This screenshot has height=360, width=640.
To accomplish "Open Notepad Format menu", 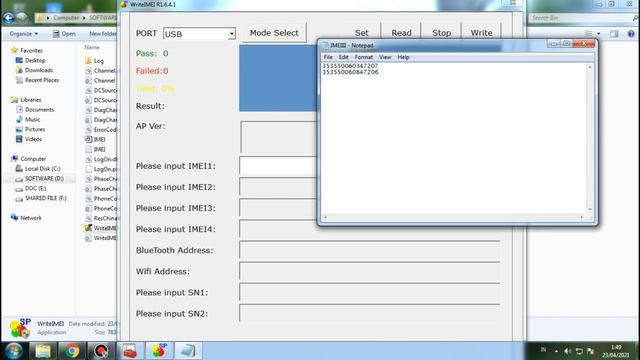I will point(363,57).
